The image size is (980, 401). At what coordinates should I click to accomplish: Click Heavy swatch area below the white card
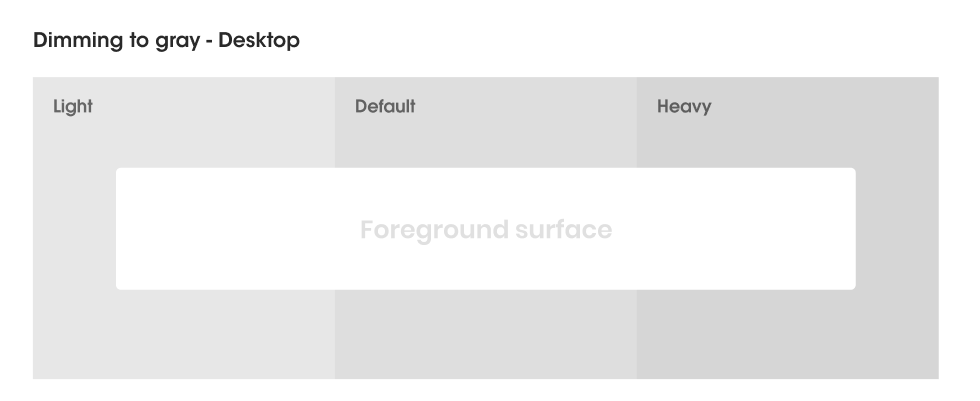787,334
